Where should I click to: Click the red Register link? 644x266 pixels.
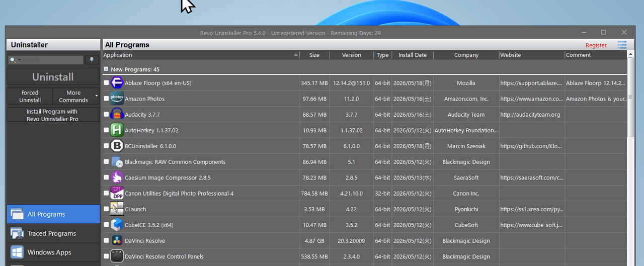(596, 45)
